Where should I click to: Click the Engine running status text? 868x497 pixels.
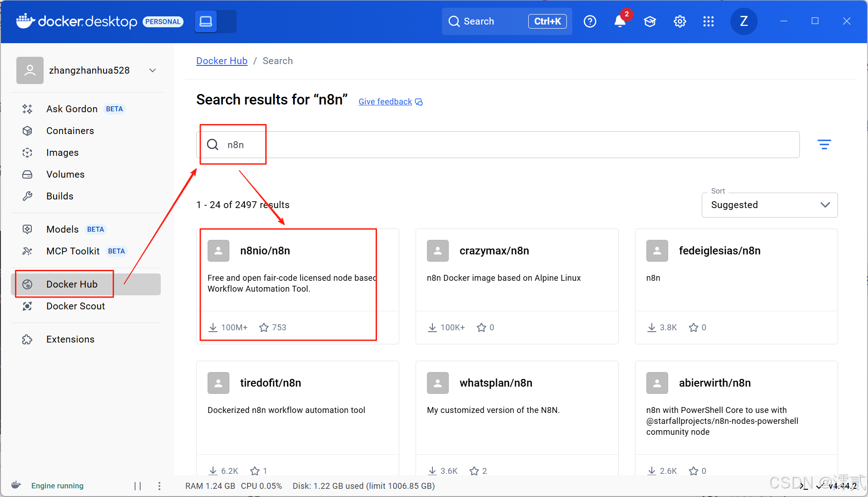coord(57,486)
